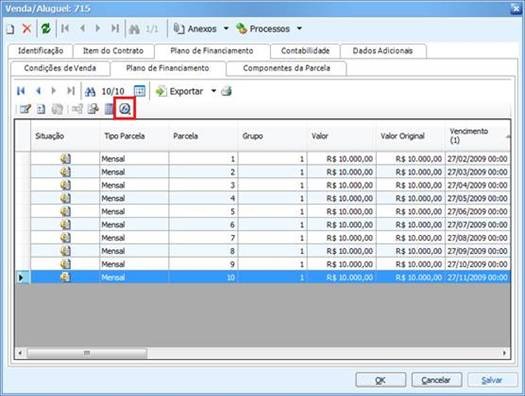Screen dimensions: 525x396
Task: Close the Venda/Aluguel window
Action: click(x=516, y=9)
